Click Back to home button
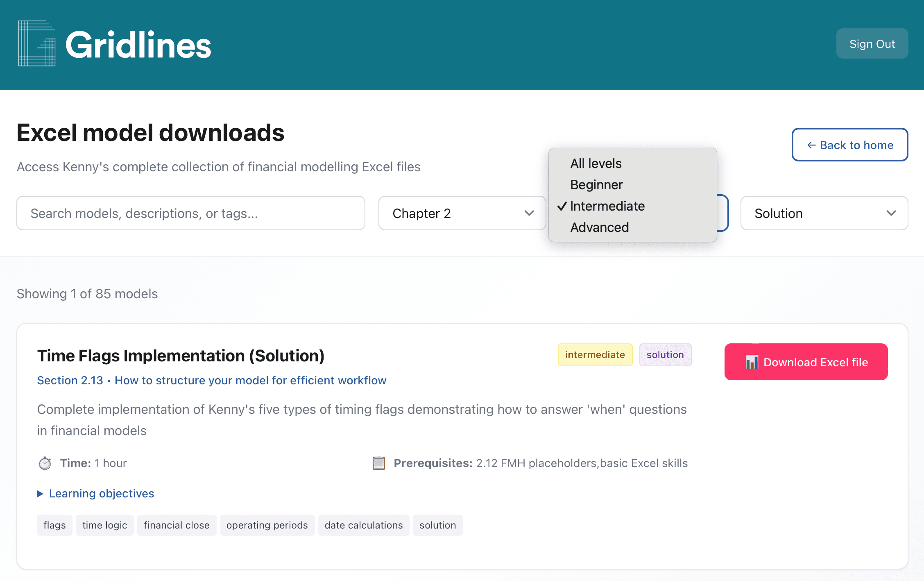The width and height of the screenshot is (924, 581). [849, 145]
